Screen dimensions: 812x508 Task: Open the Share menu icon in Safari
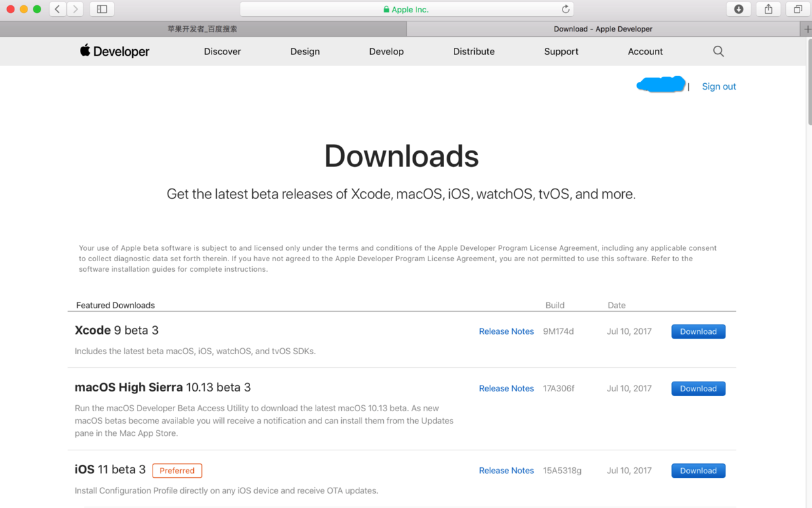point(768,9)
